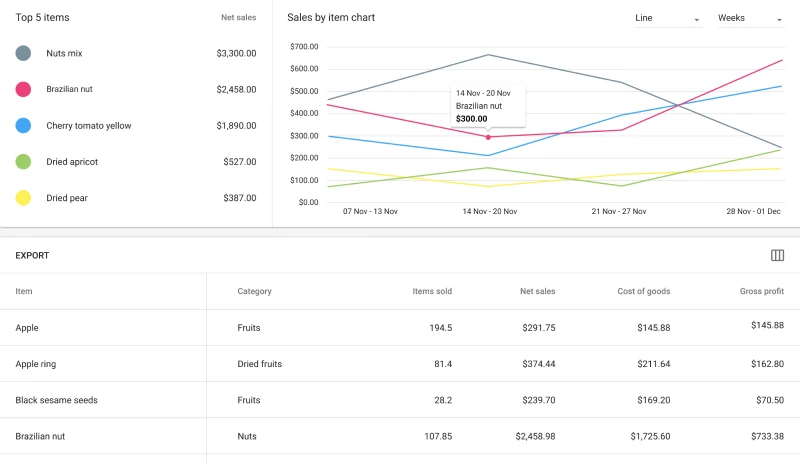Sort by Gross profit column header
800x464 pixels.
tap(760, 291)
